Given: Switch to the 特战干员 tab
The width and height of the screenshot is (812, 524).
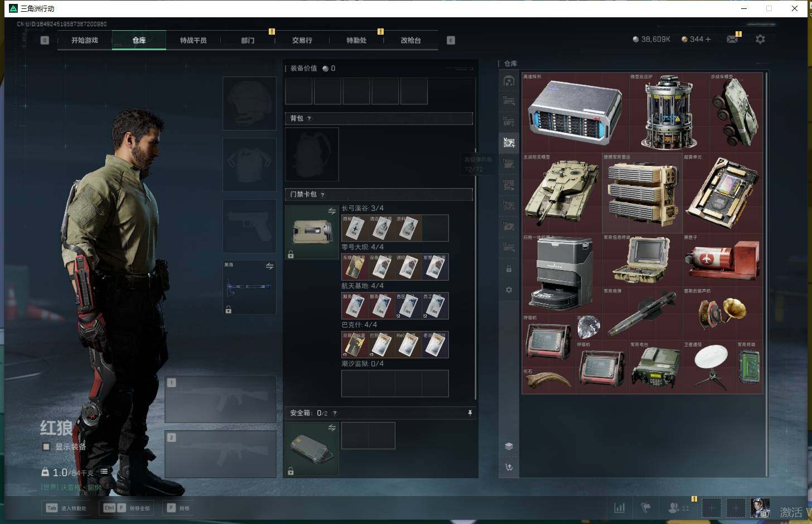Looking at the screenshot, I should [193, 40].
